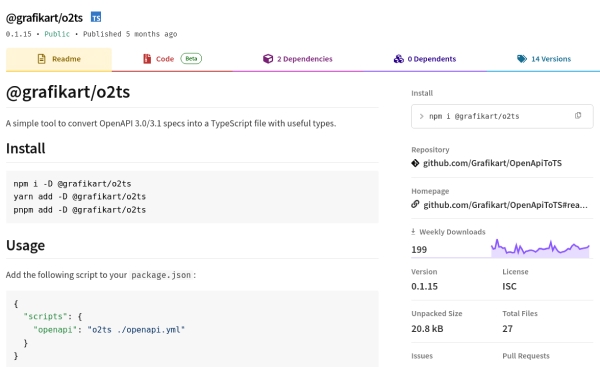Show the 14 Versions tab
The width and height of the screenshot is (600, 367).
(543, 59)
